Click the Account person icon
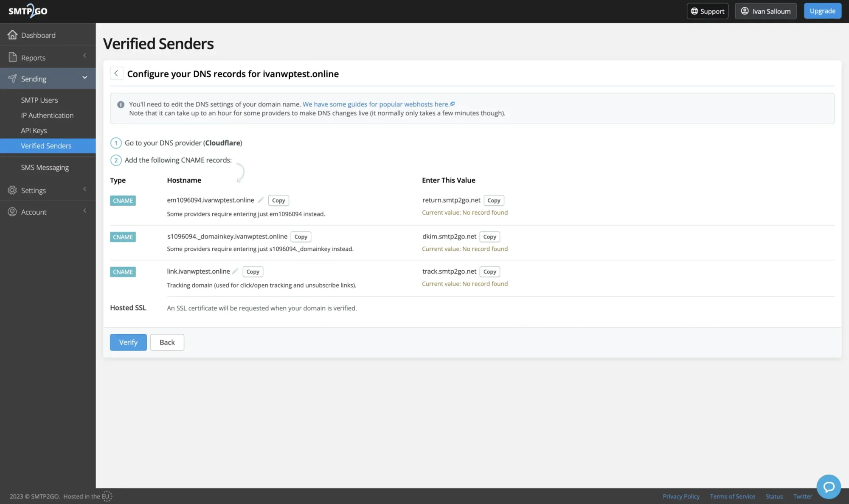849x504 pixels. click(12, 211)
